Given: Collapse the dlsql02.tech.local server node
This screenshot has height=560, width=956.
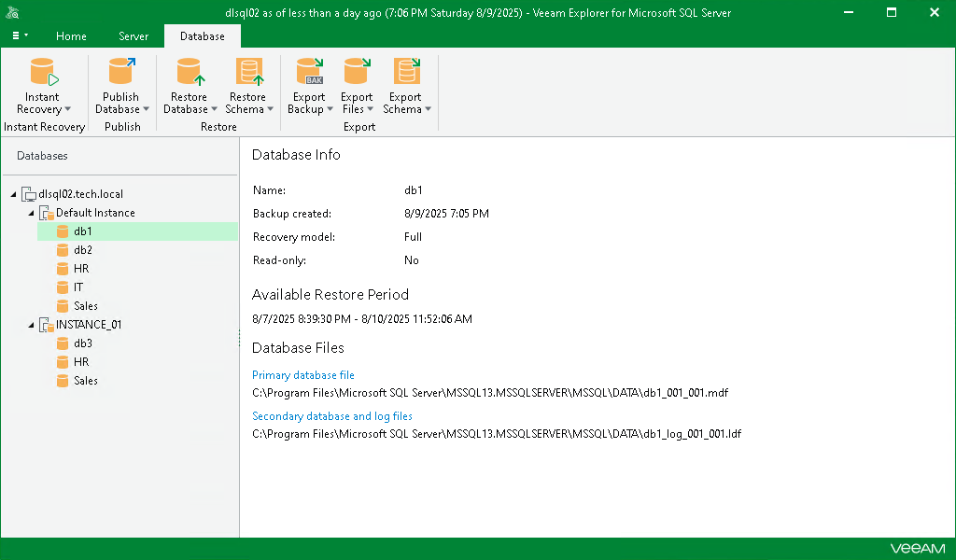Looking at the screenshot, I should click(13, 194).
